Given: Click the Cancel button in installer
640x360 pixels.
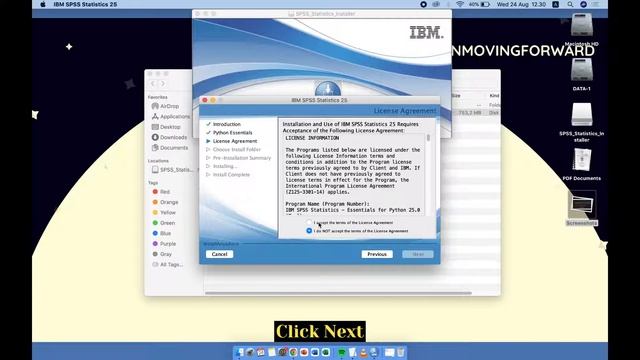Looking at the screenshot, I should [220, 254].
